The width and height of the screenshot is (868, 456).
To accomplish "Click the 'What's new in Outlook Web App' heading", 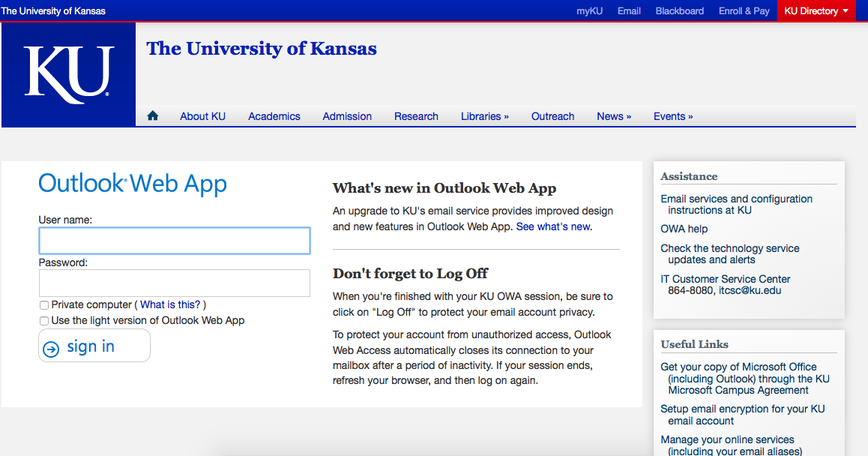I will click(x=444, y=187).
